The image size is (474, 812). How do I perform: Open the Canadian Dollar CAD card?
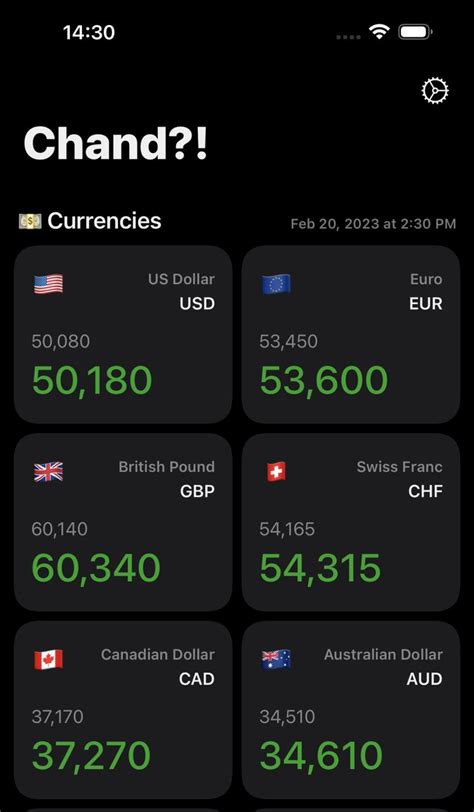123,709
